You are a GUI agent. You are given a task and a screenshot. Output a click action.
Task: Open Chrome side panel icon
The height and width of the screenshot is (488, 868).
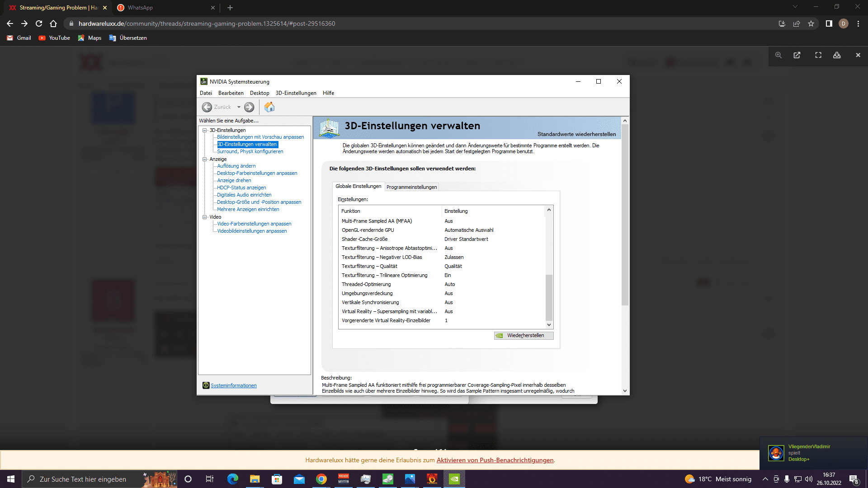(829, 23)
